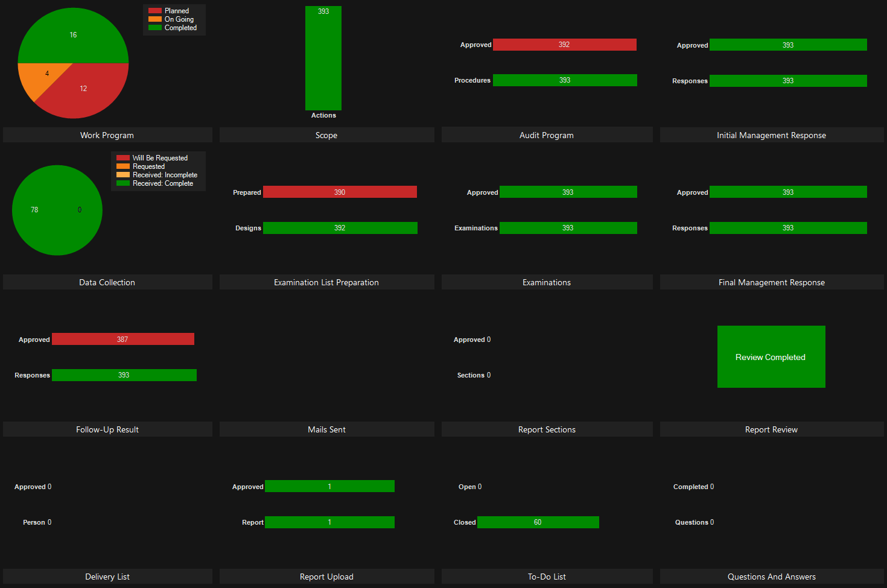Click Approved 0 in Delivery List

point(49,487)
